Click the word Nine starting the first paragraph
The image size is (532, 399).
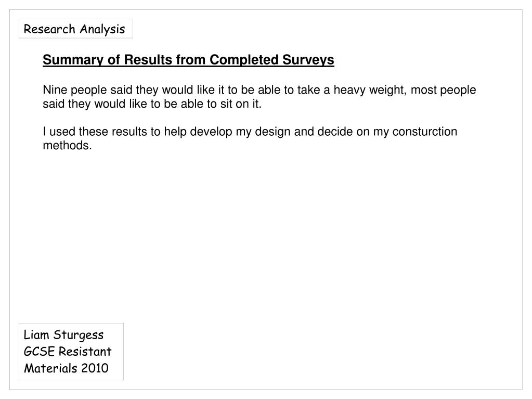[55, 90]
